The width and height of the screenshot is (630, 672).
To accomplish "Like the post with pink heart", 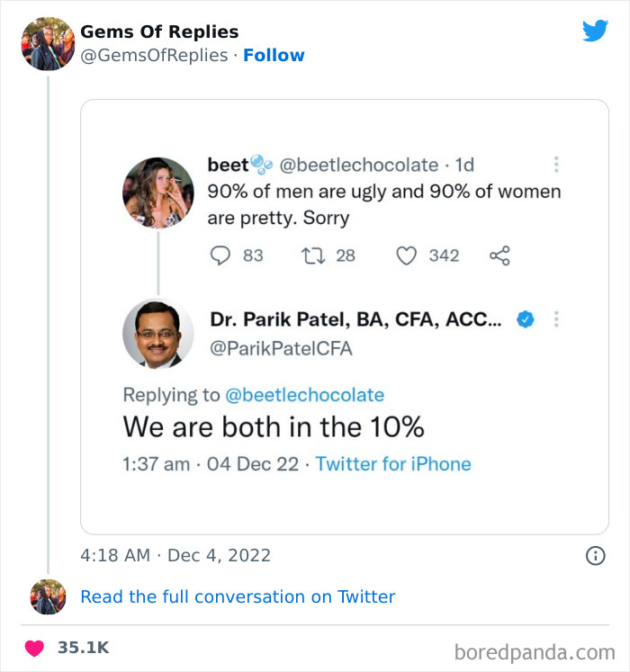I will 34,647.
